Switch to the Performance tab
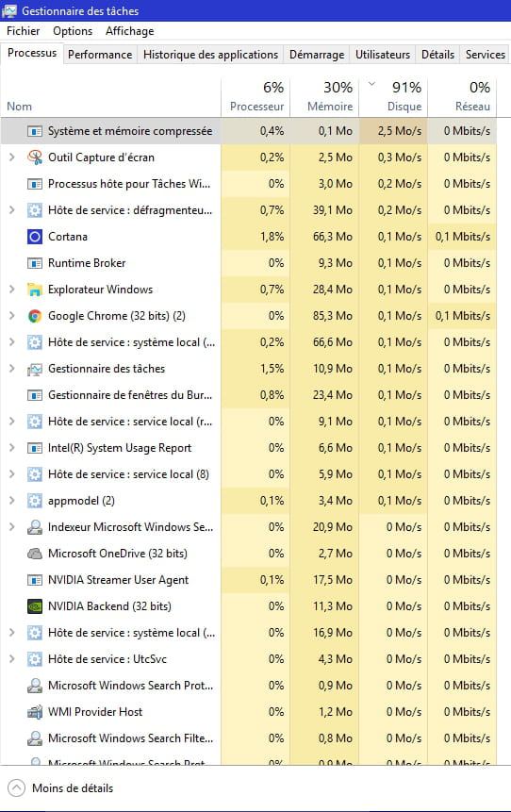Image resolution: width=511 pixels, height=812 pixels. [x=100, y=55]
